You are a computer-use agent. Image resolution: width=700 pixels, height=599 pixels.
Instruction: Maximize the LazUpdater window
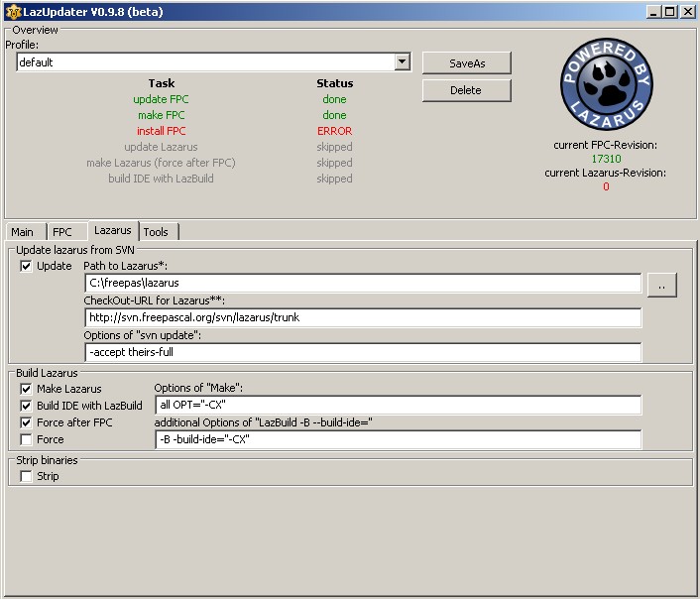pyautogui.click(x=670, y=12)
